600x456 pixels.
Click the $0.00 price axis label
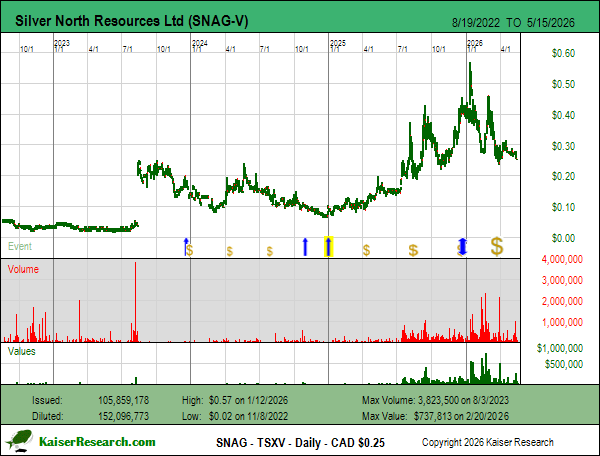pyautogui.click(x=563, y=238)
